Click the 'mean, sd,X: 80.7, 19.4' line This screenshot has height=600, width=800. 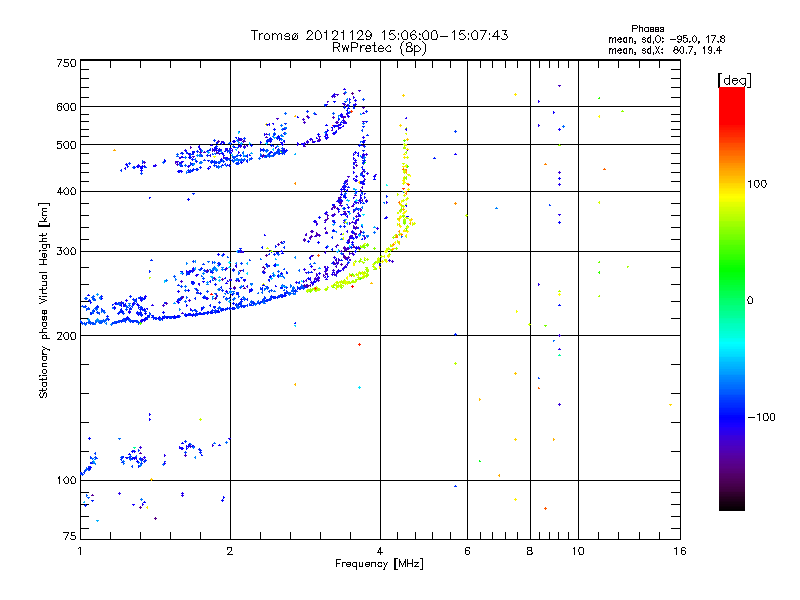point(665,50)
